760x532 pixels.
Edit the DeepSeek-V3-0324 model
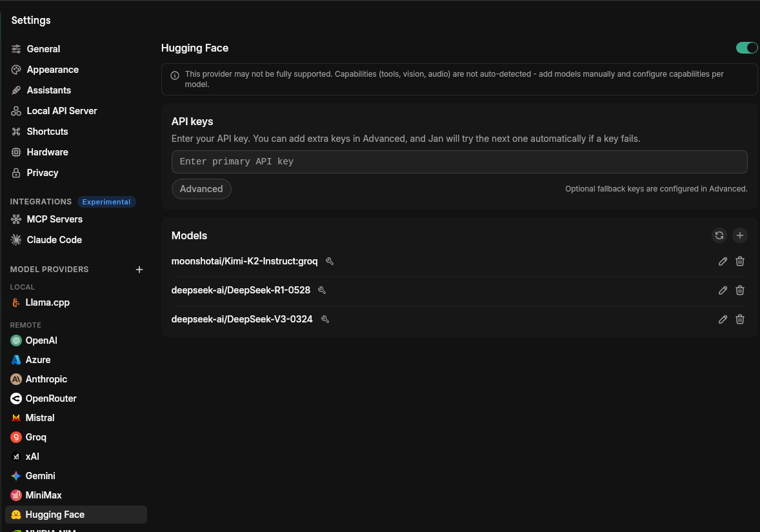tap(723, 319)
